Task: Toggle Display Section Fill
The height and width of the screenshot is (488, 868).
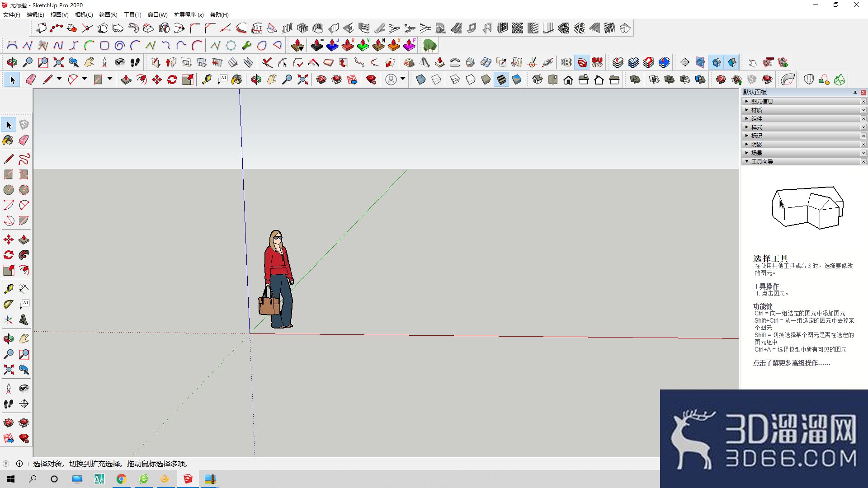Action: (732, 62)
